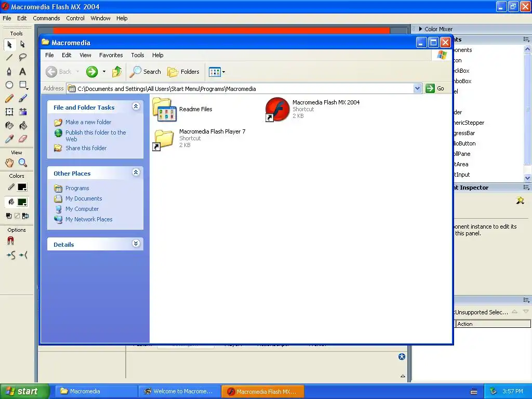Screen dimensions: 532x399
Task: Select the Ink Bottle tool
Action: pyautogui.click(x=9, y=126)
